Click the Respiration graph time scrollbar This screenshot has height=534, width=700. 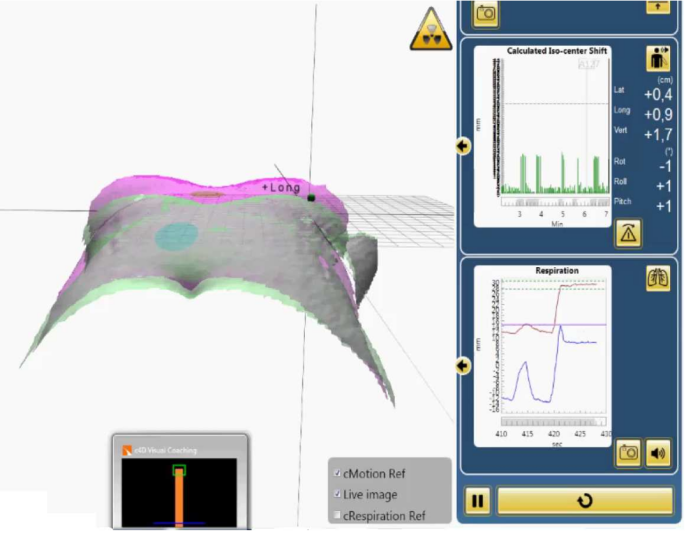[x=553, y=421]
